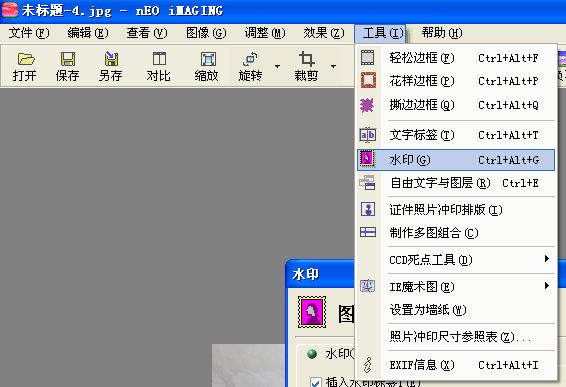Choose EXIF信息(X) menu entry

456,365
